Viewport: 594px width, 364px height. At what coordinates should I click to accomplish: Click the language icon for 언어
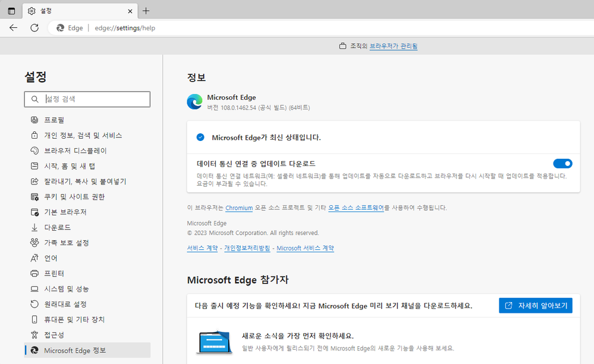point(34,258)
